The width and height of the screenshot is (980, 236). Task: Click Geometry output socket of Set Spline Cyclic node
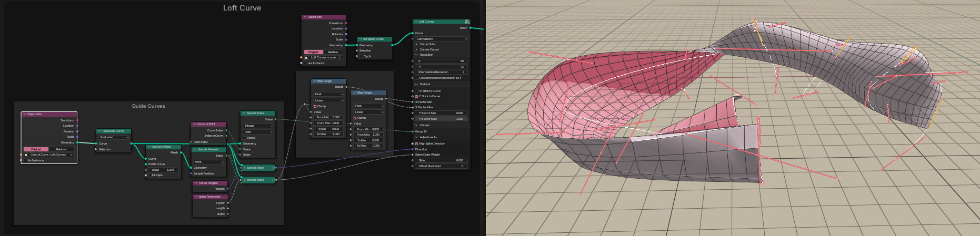tap(392, 45)
